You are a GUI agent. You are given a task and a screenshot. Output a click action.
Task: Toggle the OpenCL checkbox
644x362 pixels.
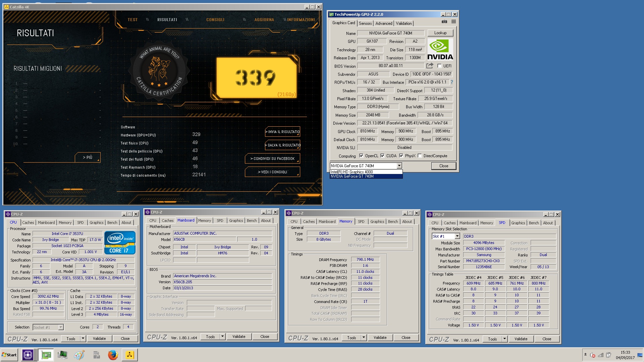coord(361,156)
